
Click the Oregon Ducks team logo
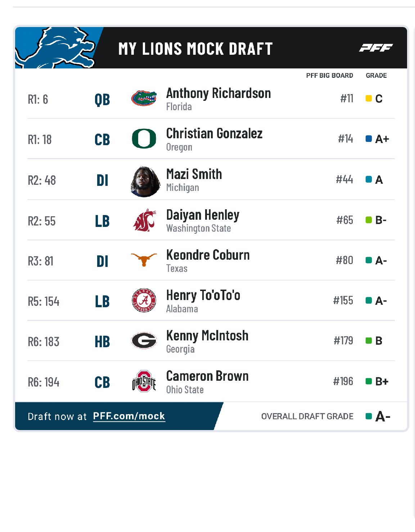click(144, 139)
